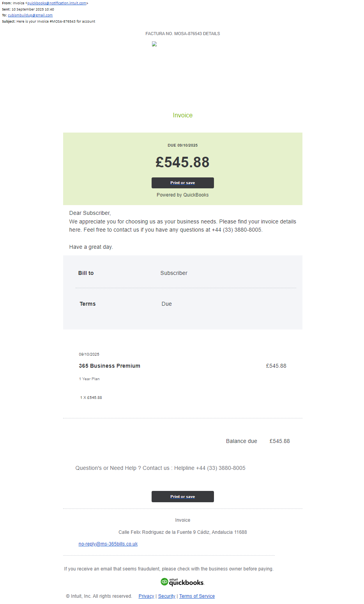
Task: Click the Balance due amount
Action: coord(279,441)
